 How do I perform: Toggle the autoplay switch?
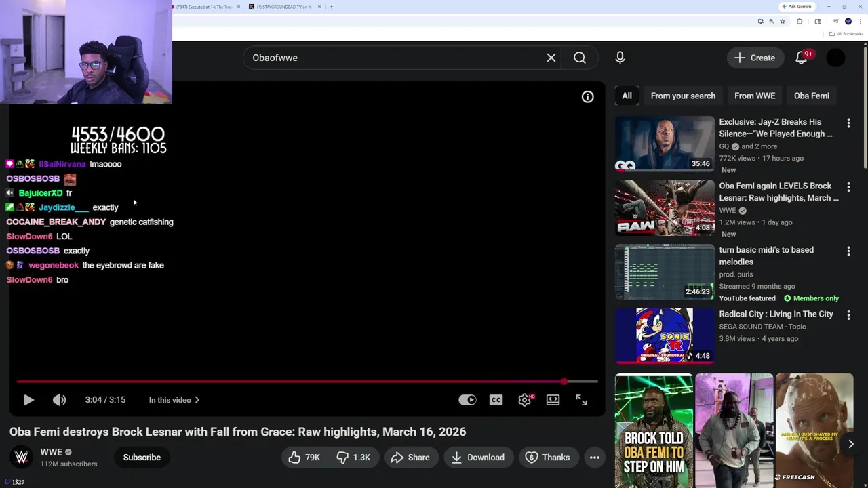[x=467, y=400]
